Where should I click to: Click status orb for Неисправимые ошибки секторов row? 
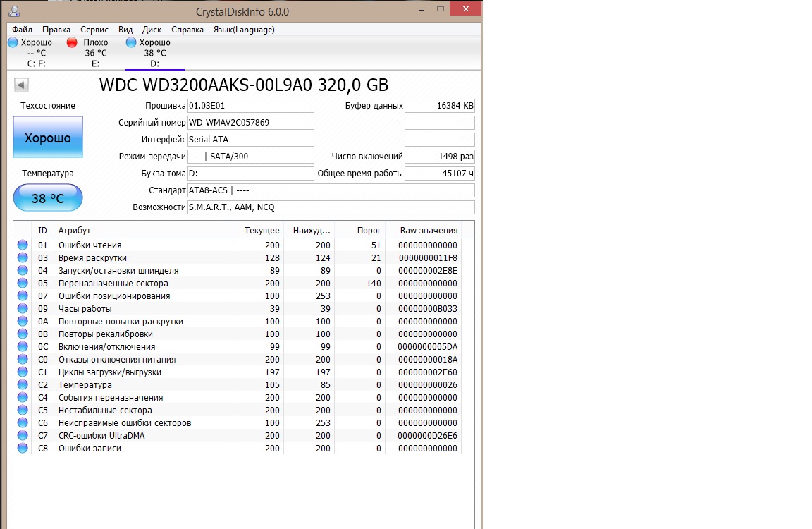(23, 422)
